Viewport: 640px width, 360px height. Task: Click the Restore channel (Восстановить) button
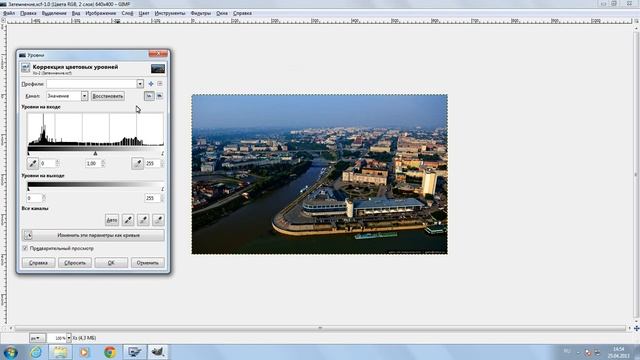[x=108, y=96]
